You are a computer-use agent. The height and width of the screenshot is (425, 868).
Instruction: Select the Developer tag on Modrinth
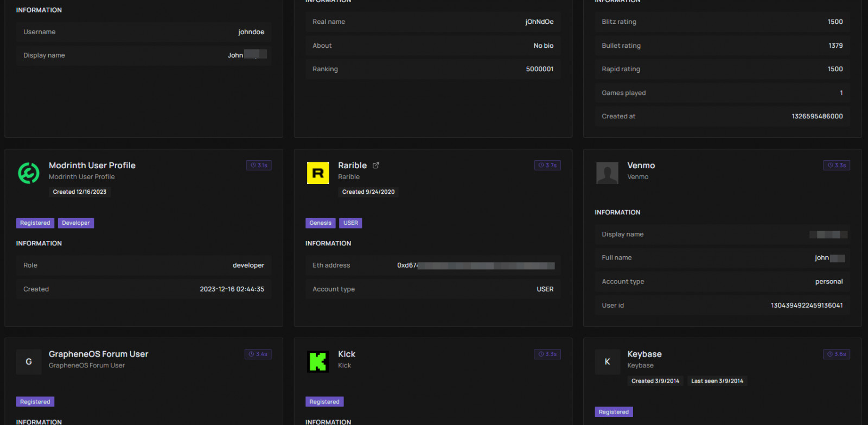pos(76,223)
